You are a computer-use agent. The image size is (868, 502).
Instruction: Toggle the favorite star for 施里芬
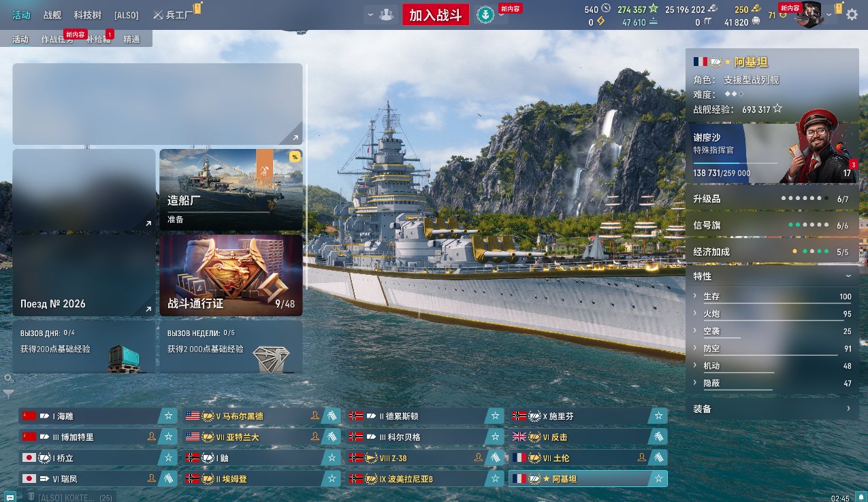click(x=658, y=416)
